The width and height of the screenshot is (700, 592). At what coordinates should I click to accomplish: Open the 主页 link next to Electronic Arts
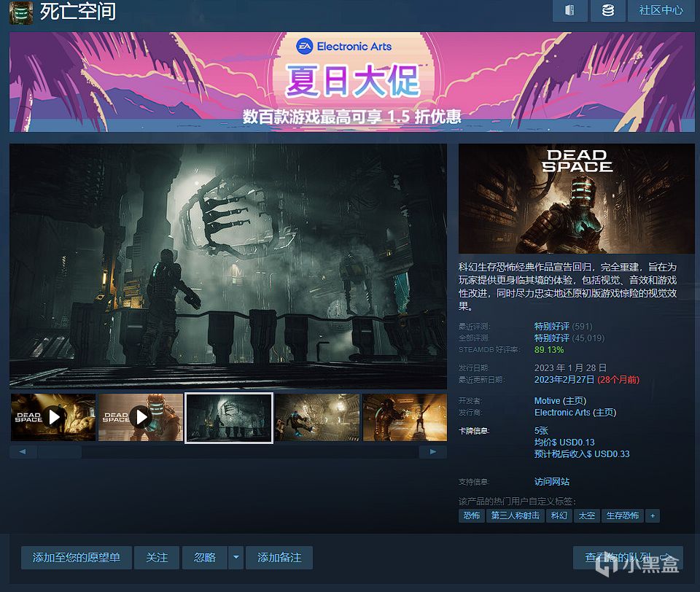click(x=605, y=413)
